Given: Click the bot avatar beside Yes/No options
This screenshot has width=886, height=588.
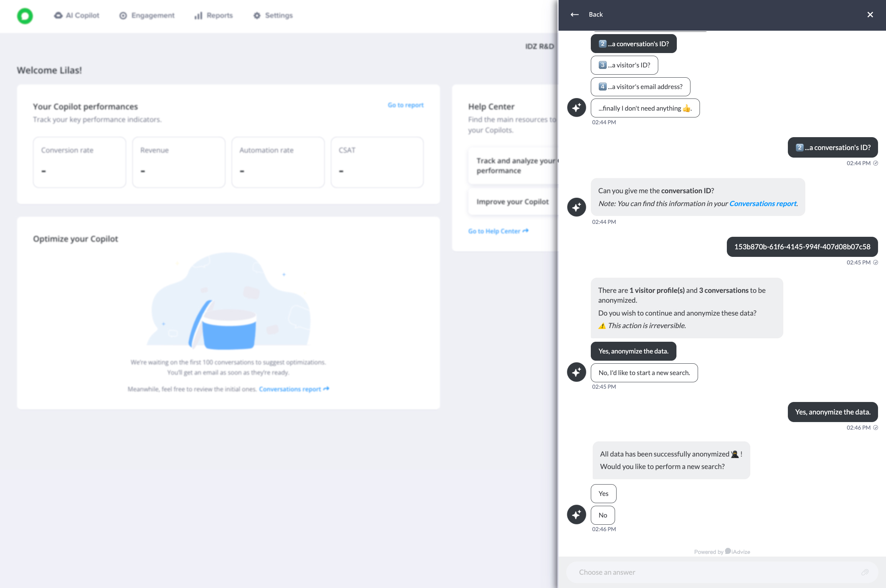Looking at the screenshot, I should [576, 514].
